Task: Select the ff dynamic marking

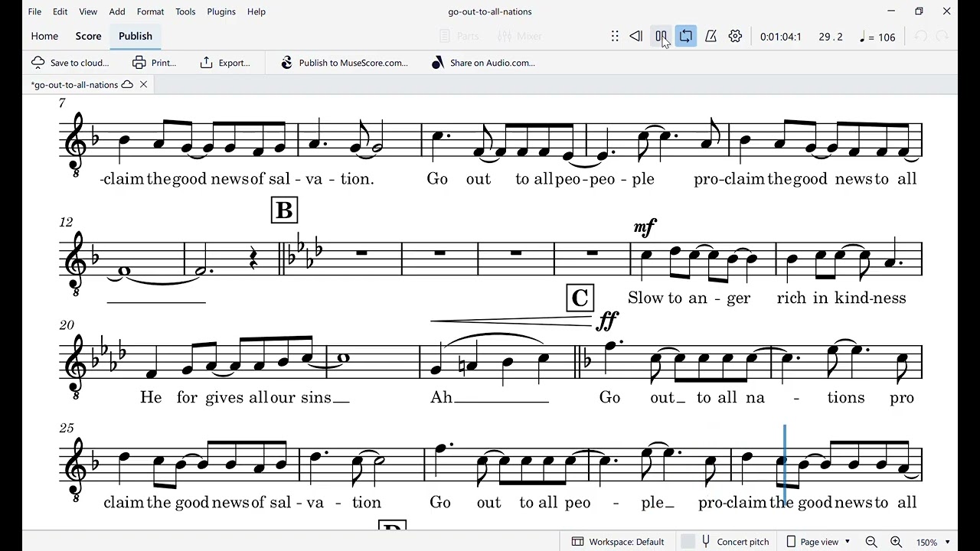Action: [607, 321]
